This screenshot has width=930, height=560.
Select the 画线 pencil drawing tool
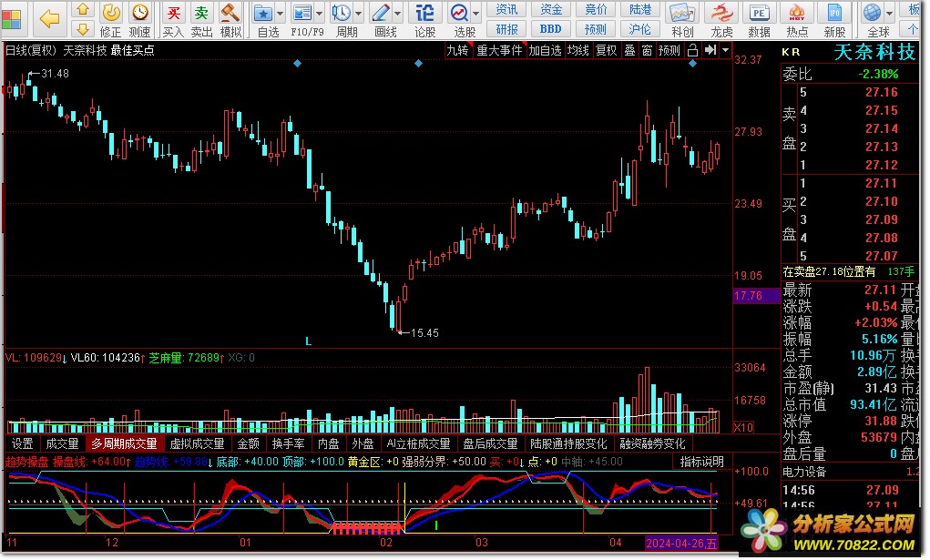[x=381, y=13]
